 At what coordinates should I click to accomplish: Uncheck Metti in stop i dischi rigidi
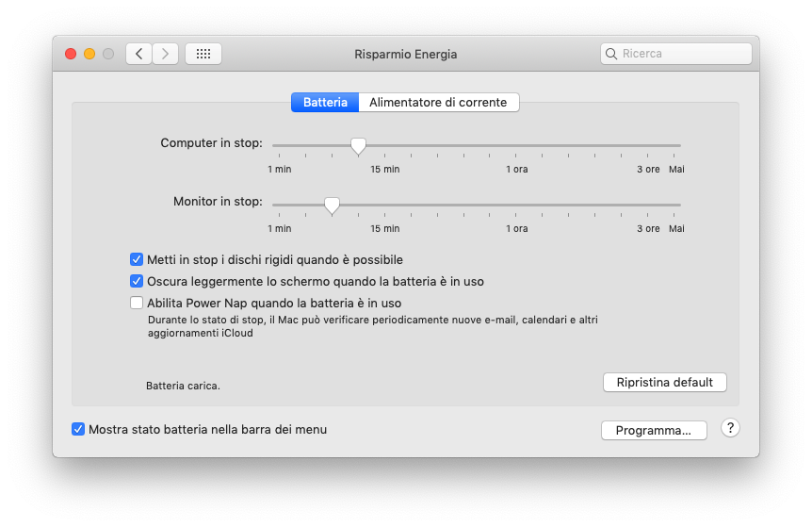(x=137, y=259)
